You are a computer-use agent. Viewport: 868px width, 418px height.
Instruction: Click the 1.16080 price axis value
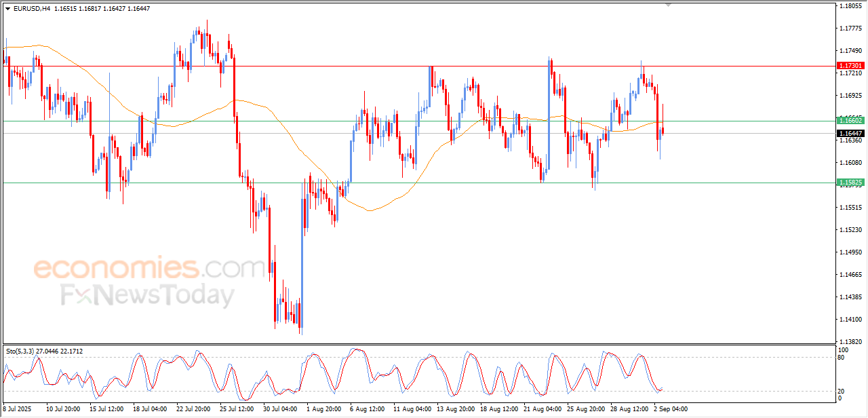851,162
